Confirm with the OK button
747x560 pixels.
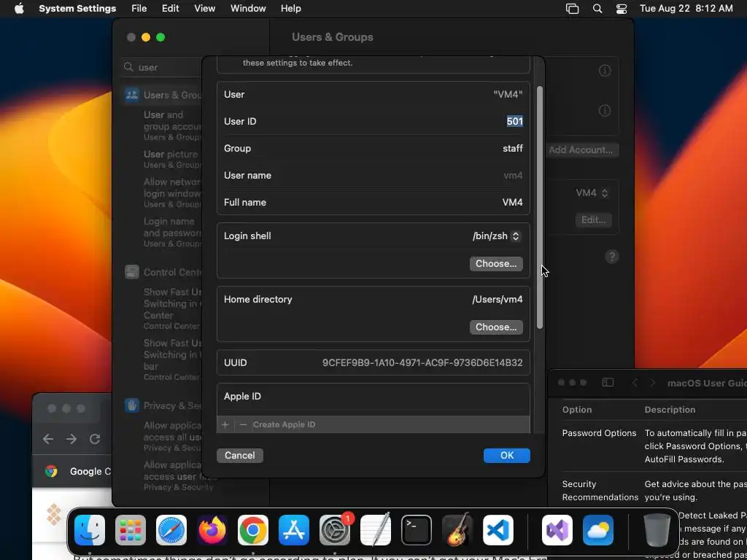(507, 456)
